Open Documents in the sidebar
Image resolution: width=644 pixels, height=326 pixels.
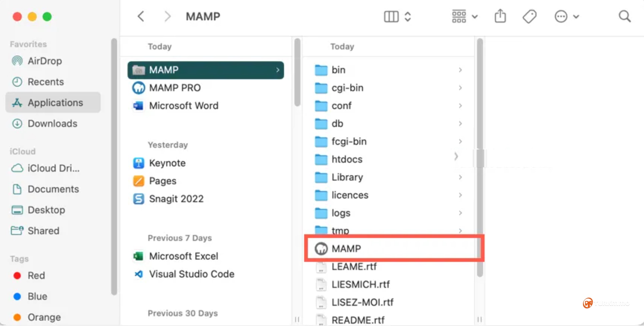[53, 189]
